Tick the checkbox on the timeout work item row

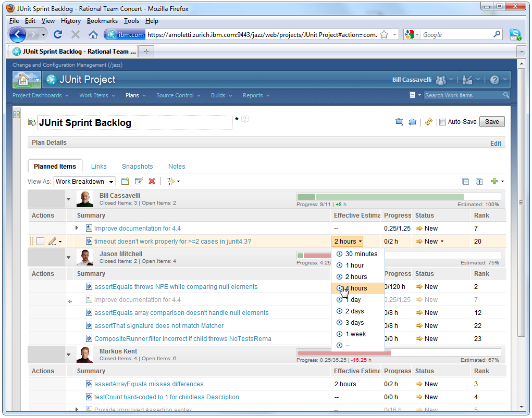[x=40, y=242]
